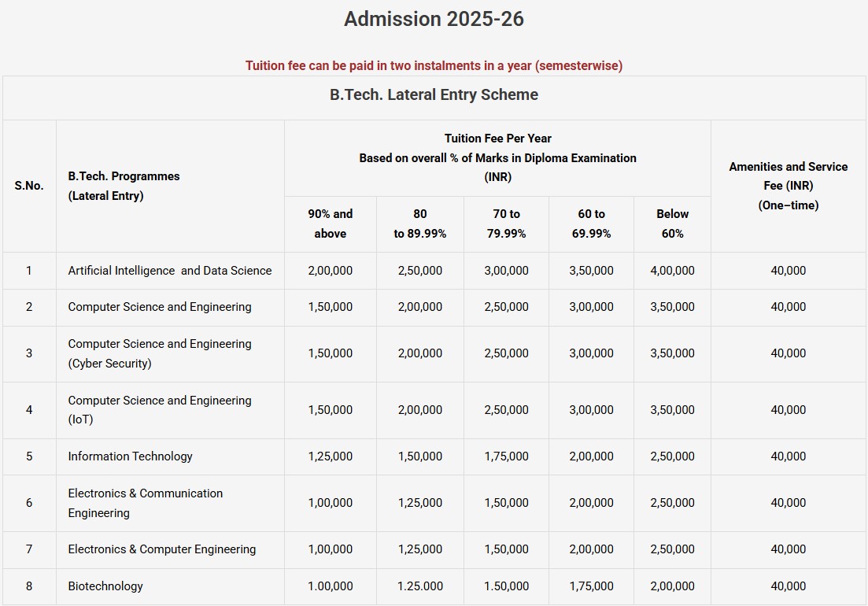Screen dimensions: 868x606
Task: Select Artificial Intelligence and Data Science programme
Action: [x=169, y=271]
